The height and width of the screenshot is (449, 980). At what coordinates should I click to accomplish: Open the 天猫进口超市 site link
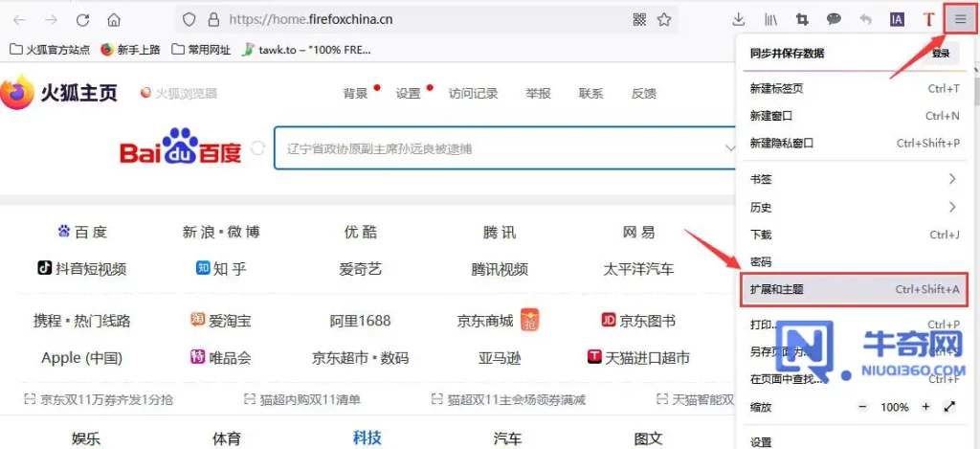click(638, 358)
